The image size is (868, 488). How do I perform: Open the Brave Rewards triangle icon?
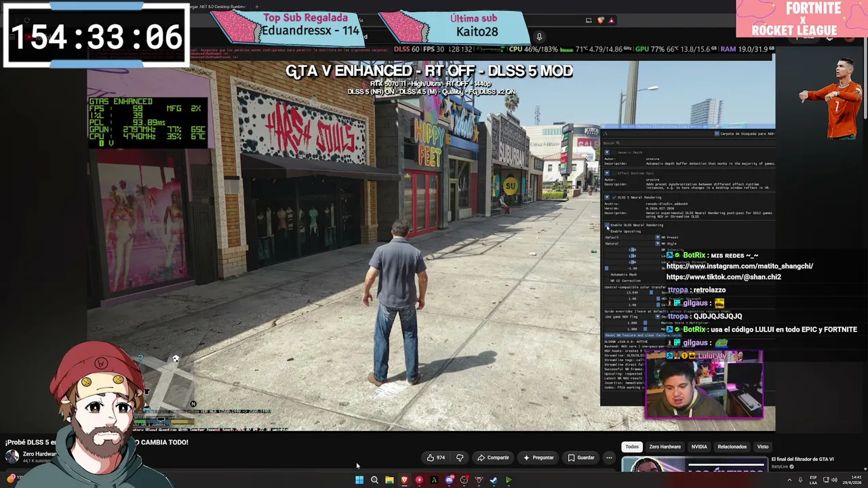coord(611,20)
